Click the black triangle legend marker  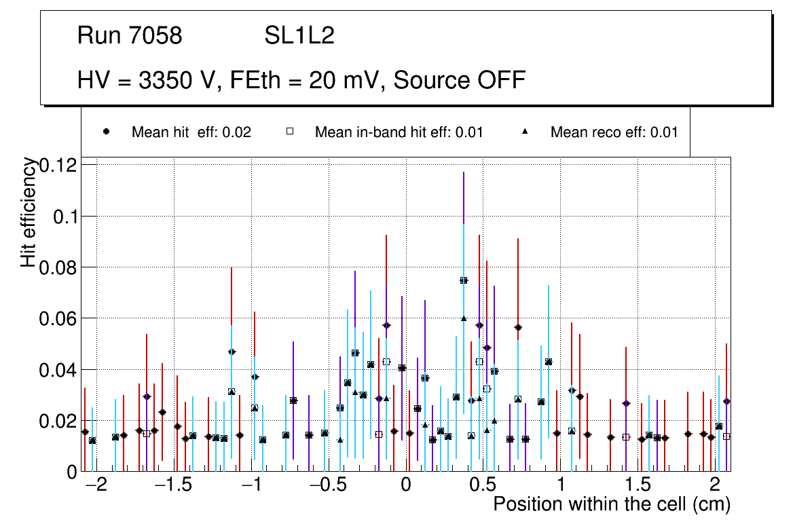tap(525, 132)
